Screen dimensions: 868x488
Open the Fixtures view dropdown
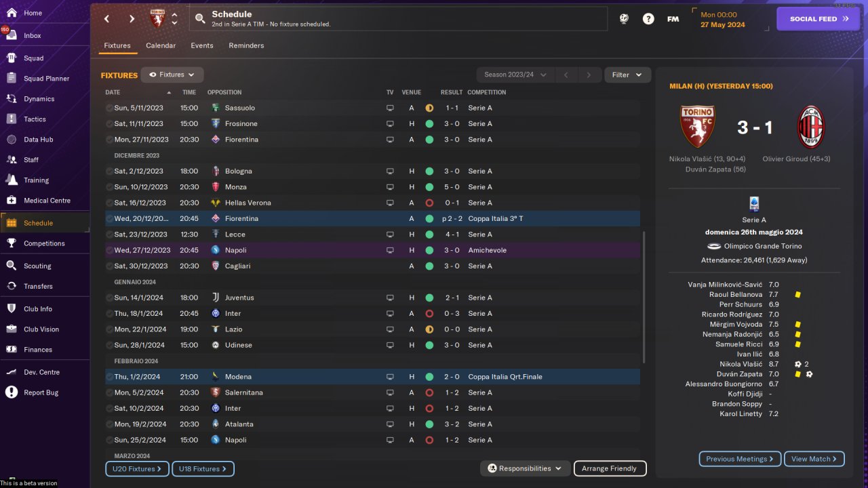tap(172, 75)
